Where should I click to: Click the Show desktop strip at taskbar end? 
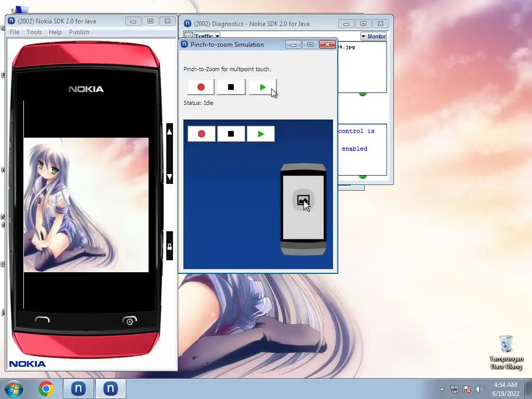[528, 389]
